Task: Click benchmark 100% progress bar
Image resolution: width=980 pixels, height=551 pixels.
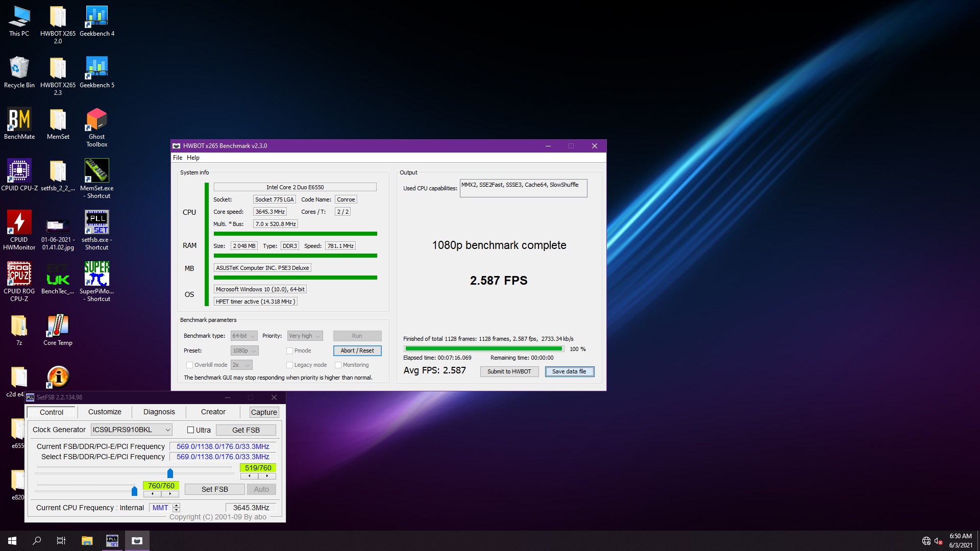Action: click(x=483, y=349)
